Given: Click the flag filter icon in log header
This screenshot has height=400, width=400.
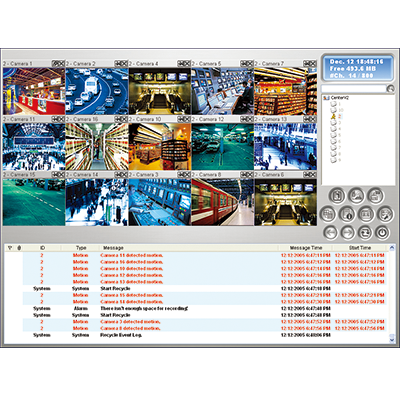Looking at the screenshot, I should (10, 248).
